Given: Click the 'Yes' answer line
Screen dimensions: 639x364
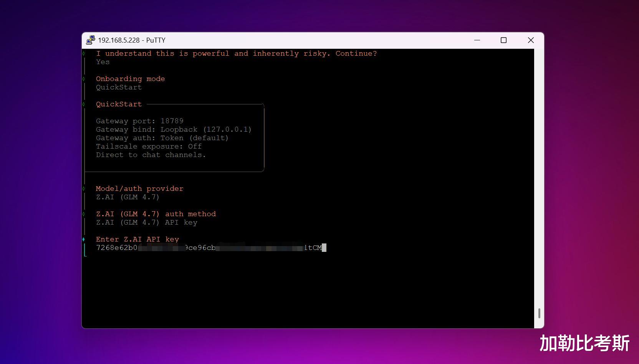Looking at the screenshot, I should coord(103,62).
